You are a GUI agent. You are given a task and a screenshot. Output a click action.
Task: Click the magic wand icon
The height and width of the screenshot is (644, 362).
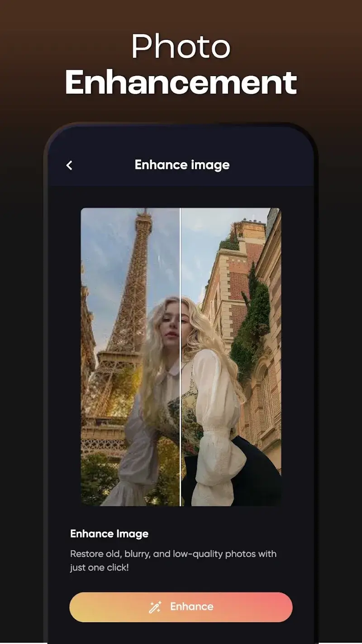(155, 607)
